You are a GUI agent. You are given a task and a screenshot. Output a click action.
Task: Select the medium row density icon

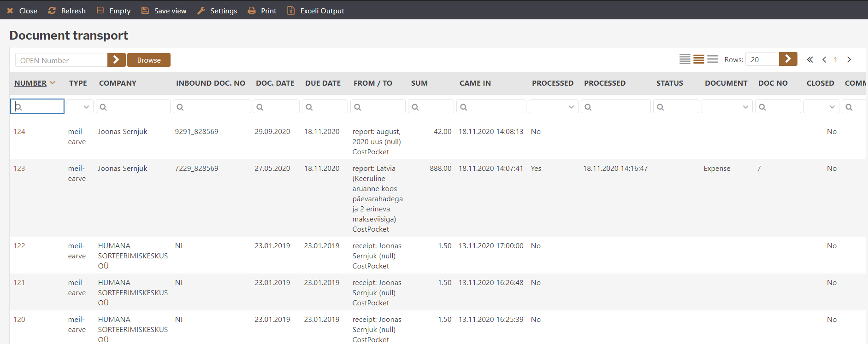(699, 59)
